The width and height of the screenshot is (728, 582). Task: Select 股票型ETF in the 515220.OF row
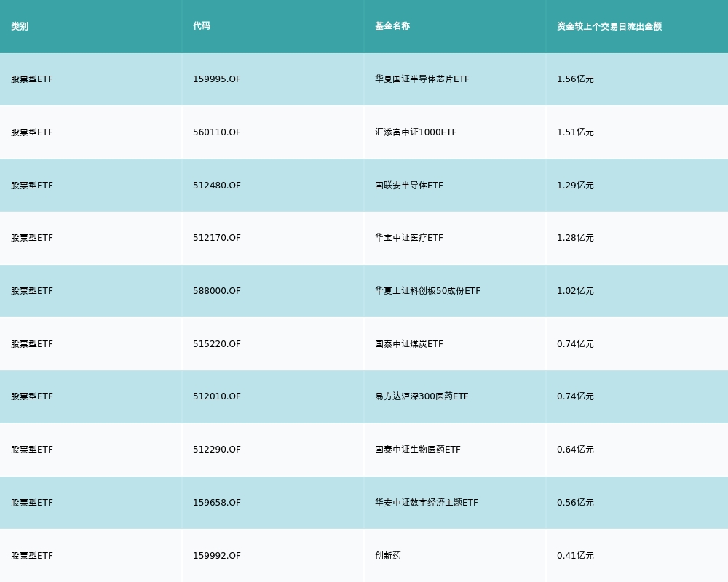point(32,344)
